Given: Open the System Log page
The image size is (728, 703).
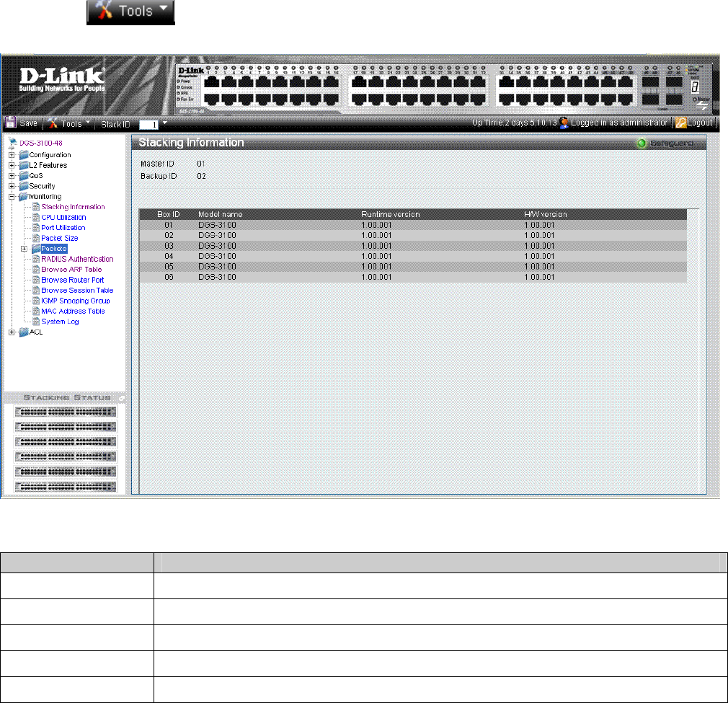Looking at the screenshot, I should [x=60, y=322].
